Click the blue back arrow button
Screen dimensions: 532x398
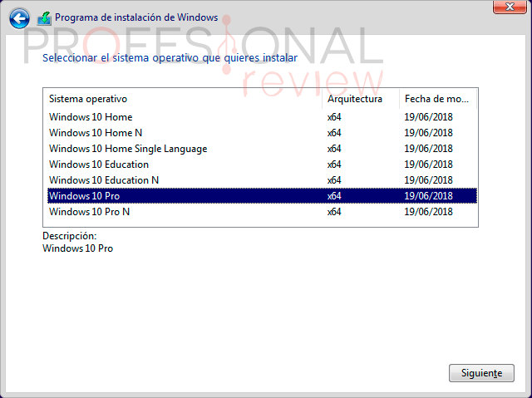(x=20, y=17)
